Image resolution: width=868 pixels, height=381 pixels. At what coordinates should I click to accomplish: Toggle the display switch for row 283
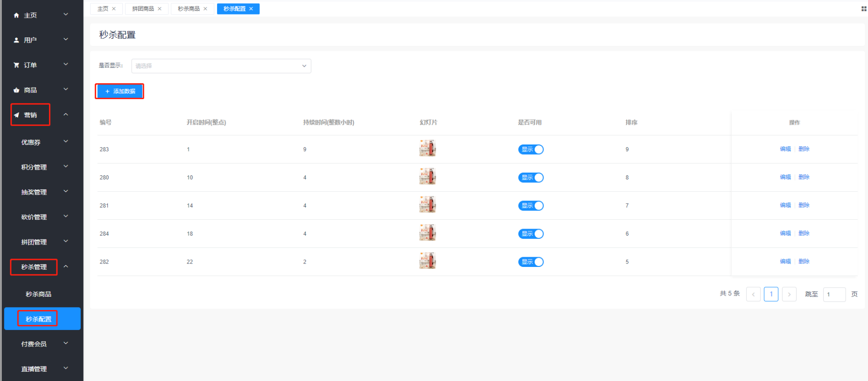pos(530,150)
